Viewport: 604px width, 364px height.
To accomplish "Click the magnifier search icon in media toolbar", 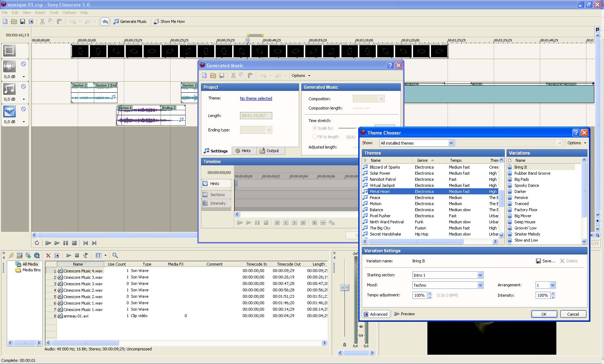I will coord(115,256).
